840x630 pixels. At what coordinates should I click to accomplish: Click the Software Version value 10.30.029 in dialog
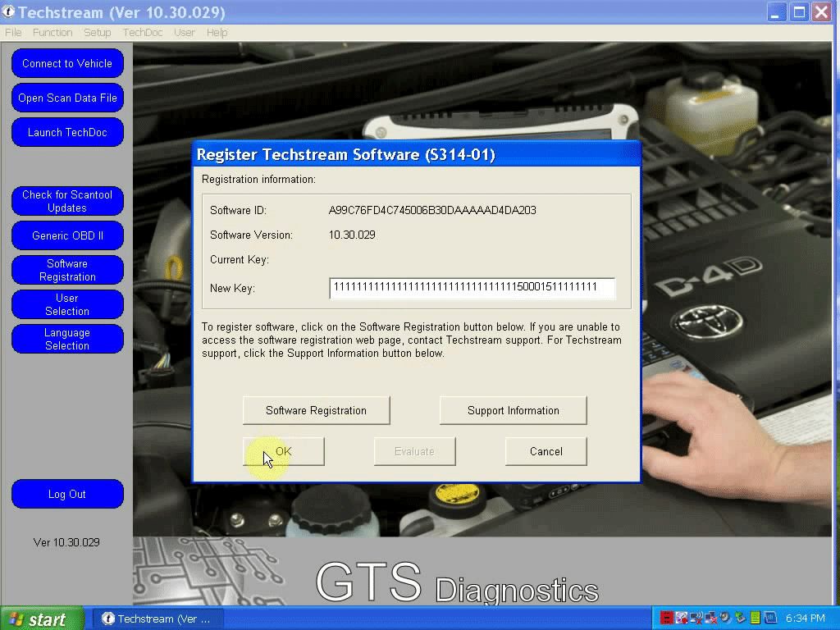[352, 235]
